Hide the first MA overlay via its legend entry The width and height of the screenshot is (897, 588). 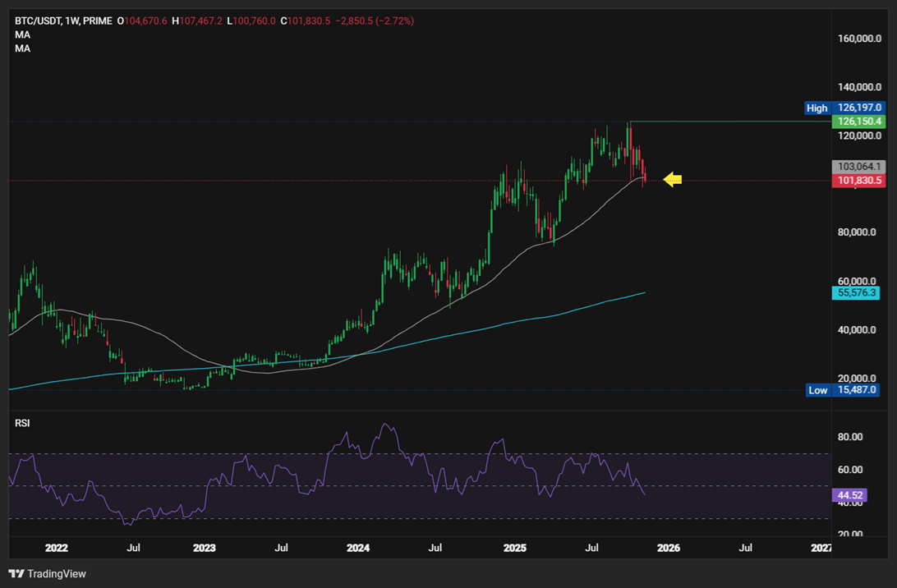21,34
